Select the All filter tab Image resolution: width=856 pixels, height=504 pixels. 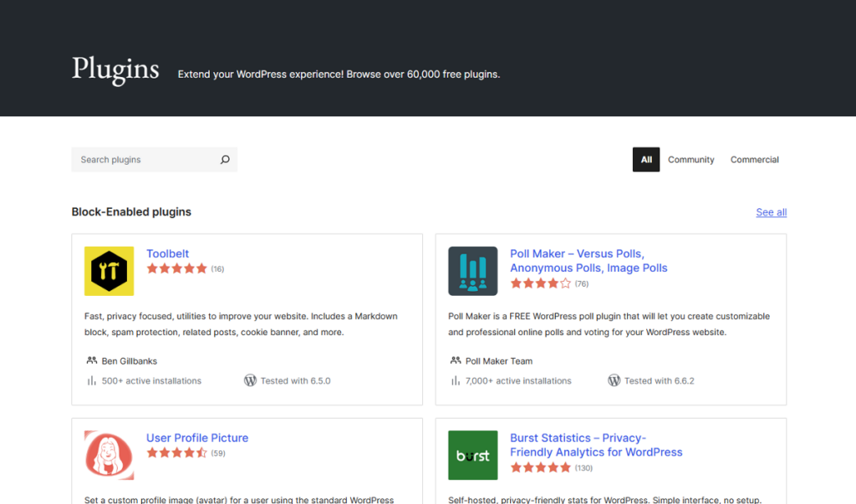click(x=646, y=160)
